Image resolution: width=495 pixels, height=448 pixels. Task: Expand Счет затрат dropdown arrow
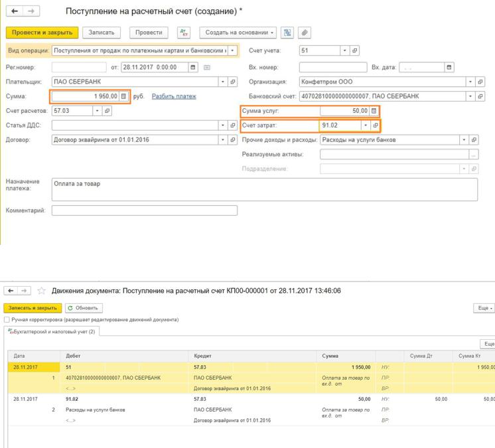(x=365, y=125)
